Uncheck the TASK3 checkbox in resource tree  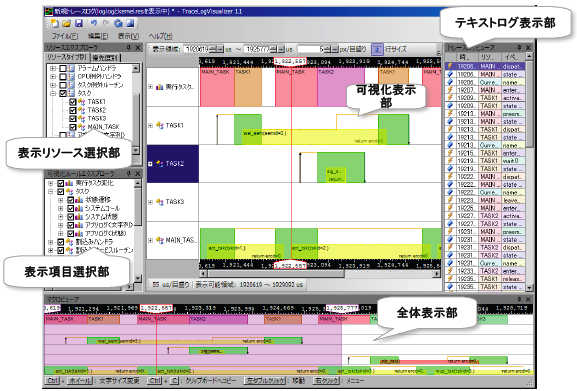coord(72,119)
